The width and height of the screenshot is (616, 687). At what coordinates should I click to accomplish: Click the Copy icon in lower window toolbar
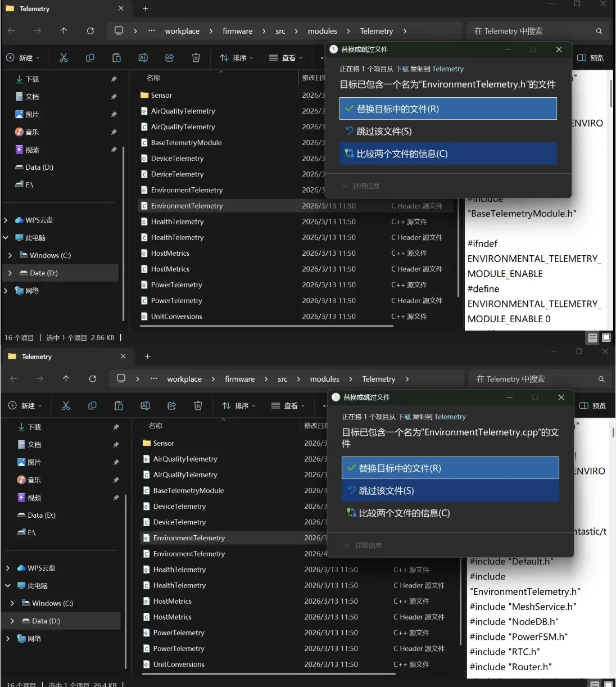point(92,406)
